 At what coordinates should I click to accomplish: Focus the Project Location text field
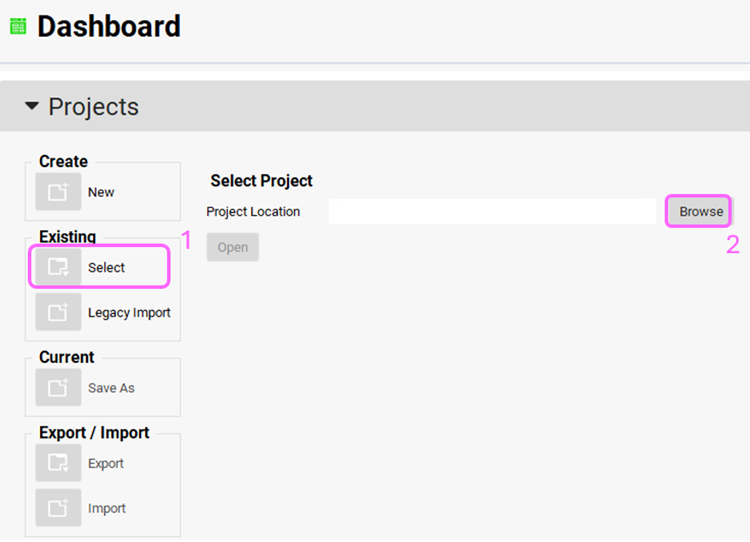[x=491, y=211]
